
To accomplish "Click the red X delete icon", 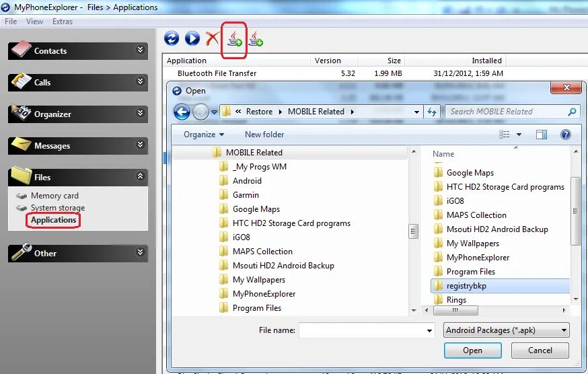I will [213, 38].
